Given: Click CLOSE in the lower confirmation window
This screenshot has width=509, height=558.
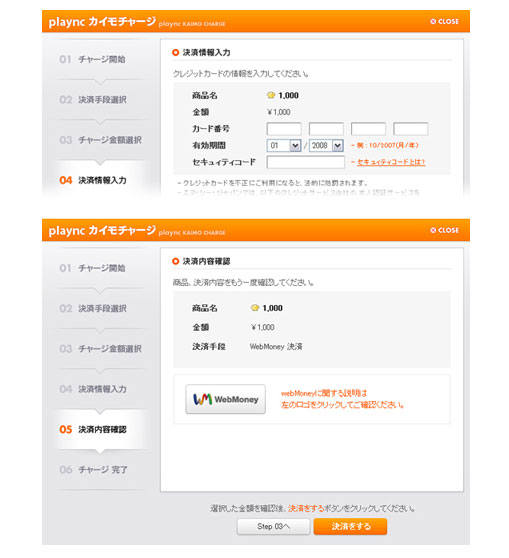Looking at the screenshot, I should (x=444, y=230).
